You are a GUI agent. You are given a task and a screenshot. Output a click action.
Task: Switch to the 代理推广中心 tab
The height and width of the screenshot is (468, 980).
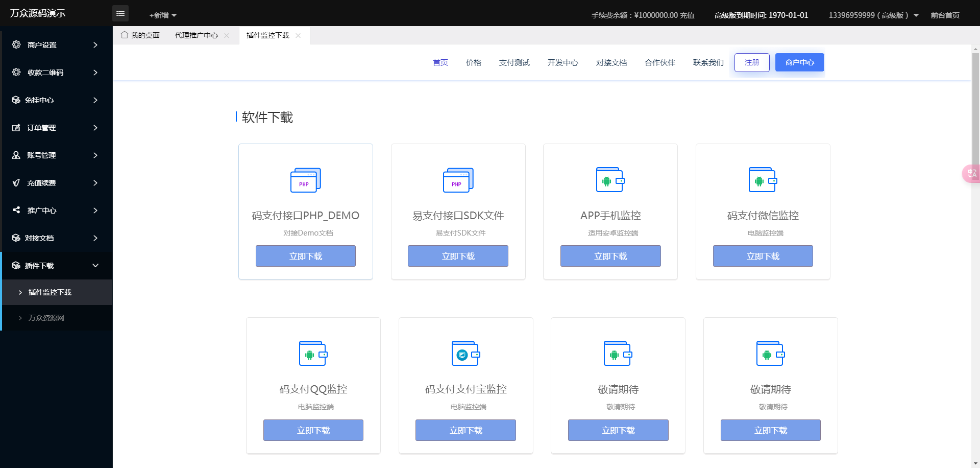[x=195, y=35]
